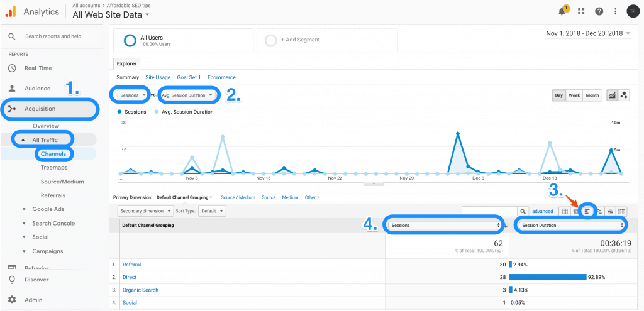Open the Avg. Session Duration metric dropdown

click(x=187, y=95)
